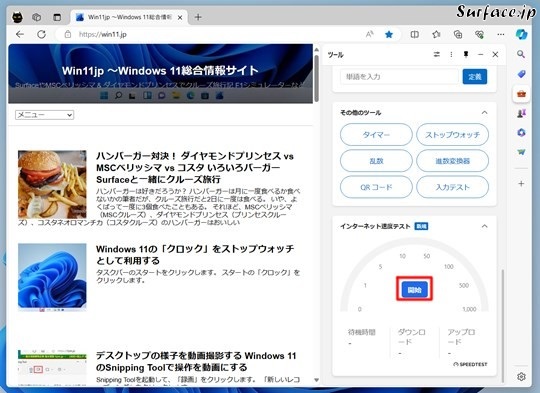Screen dimensions: 540x393
Task: Collapse the インターネット速度テスト section
Action: 485,226
